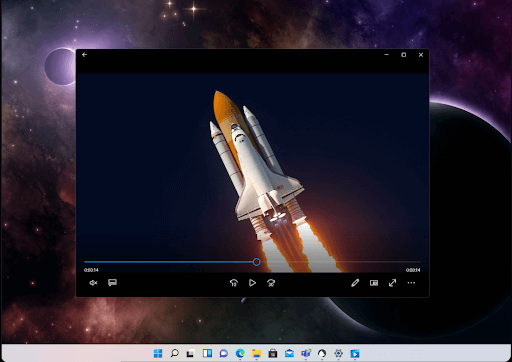
Task: Open the Mail app from the taskbar
Action: (289, 353)
